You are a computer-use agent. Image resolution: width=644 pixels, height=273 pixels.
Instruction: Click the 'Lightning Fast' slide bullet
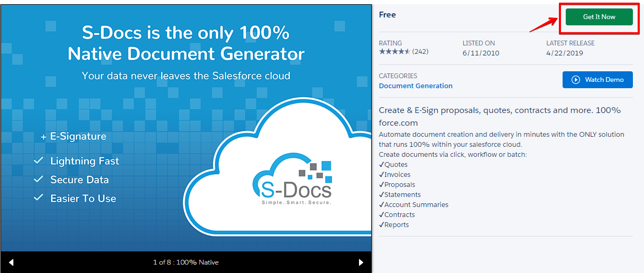(76, 161)
